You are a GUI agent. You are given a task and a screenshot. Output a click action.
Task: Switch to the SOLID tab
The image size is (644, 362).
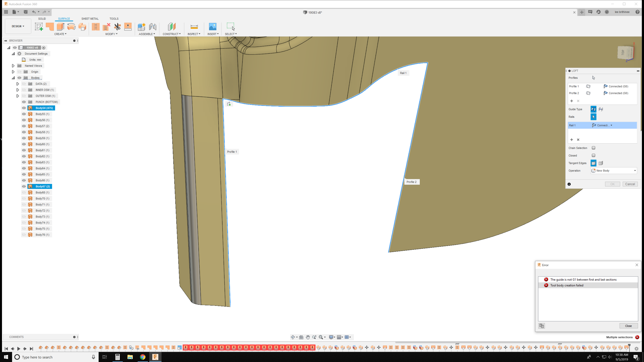42,18
